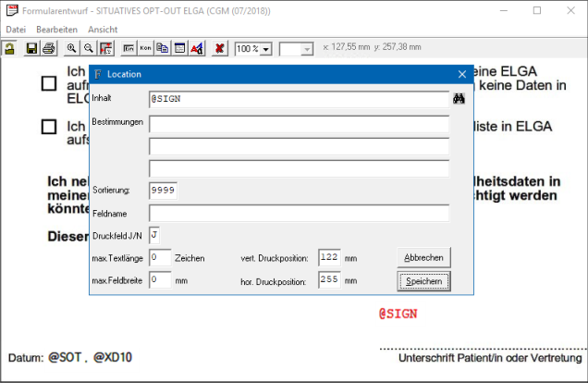588x383 pixels.
Task: Save the form with the floppy disk icon
Action: click(x=31, y=48)
